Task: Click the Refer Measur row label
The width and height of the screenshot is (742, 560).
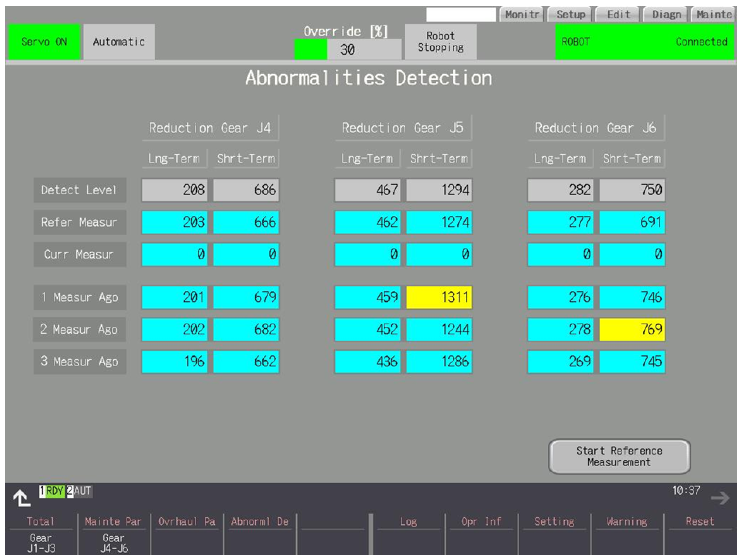Action: (80, 222)
